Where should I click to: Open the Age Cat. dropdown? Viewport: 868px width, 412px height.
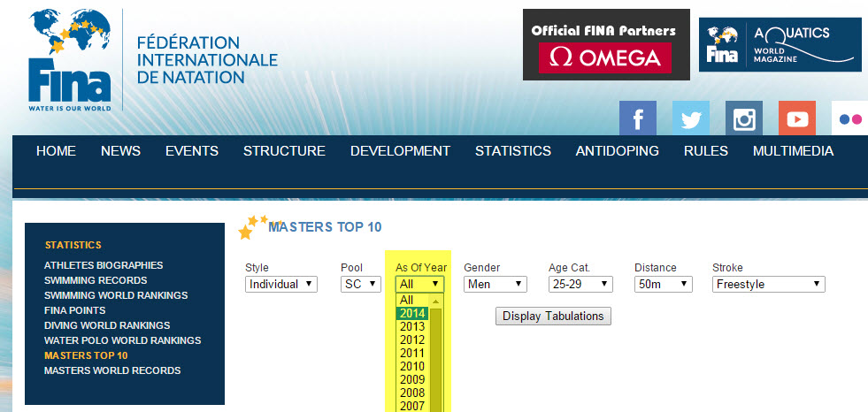click(580, 285)
